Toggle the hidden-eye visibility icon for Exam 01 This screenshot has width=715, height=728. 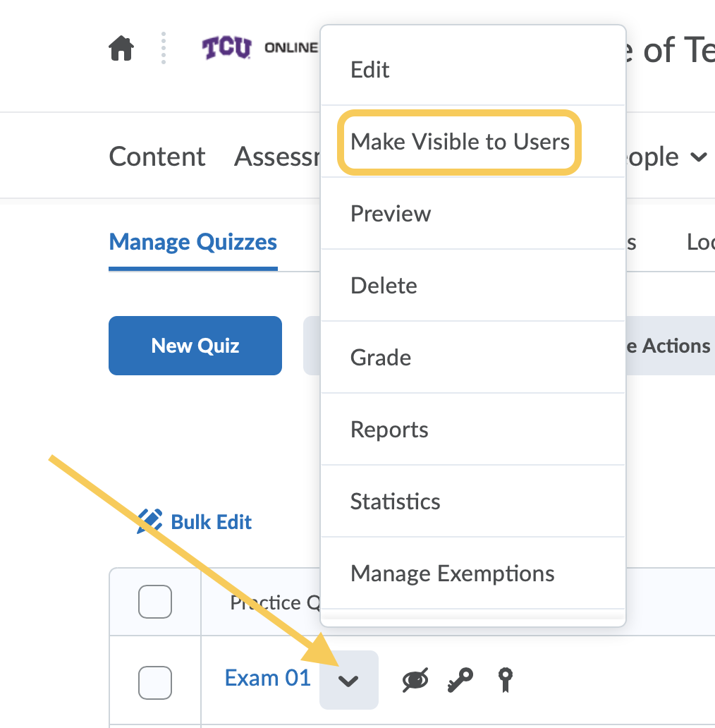click(415, 679)
